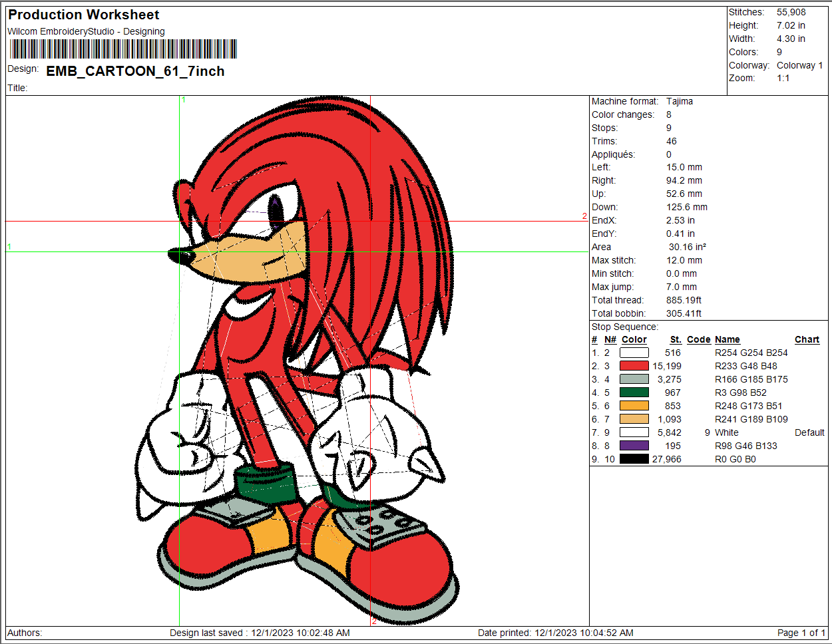
Task: Click the Tajima machine format value
Action: click(679, 101)
